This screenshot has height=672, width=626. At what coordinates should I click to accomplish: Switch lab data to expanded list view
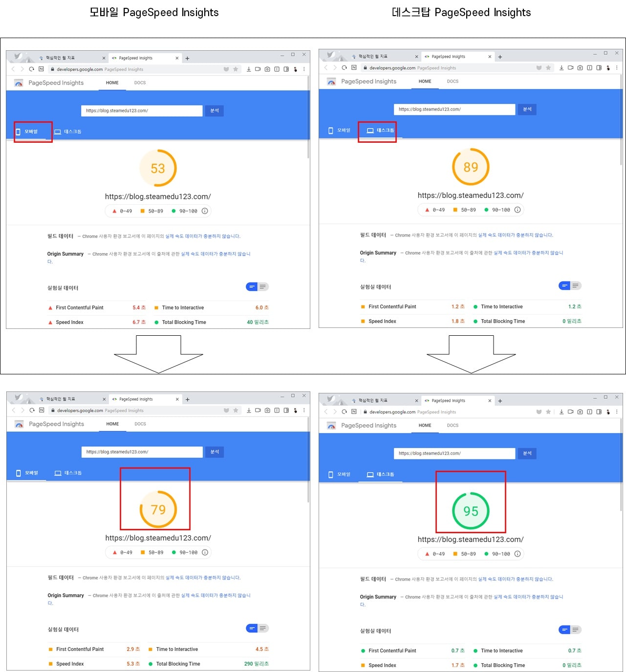263,286
